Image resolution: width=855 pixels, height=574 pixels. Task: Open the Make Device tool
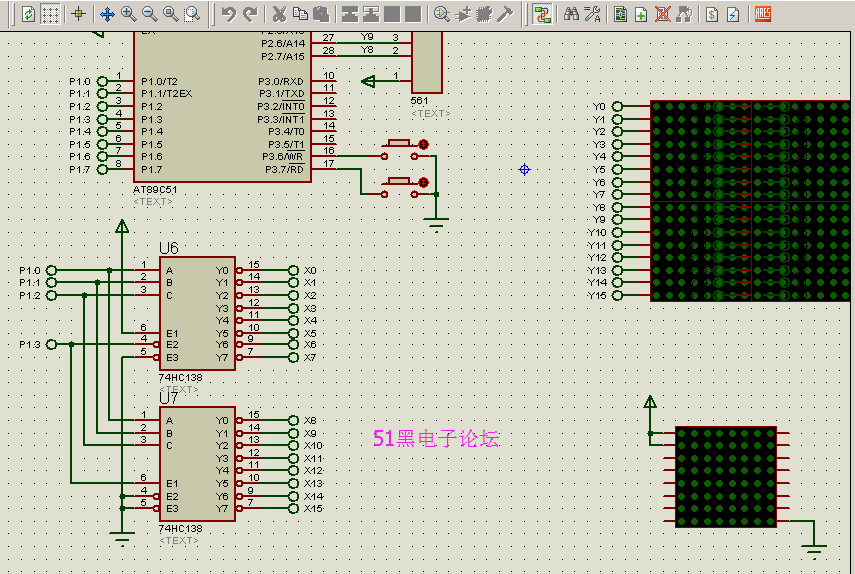click(x=463, y=14)
